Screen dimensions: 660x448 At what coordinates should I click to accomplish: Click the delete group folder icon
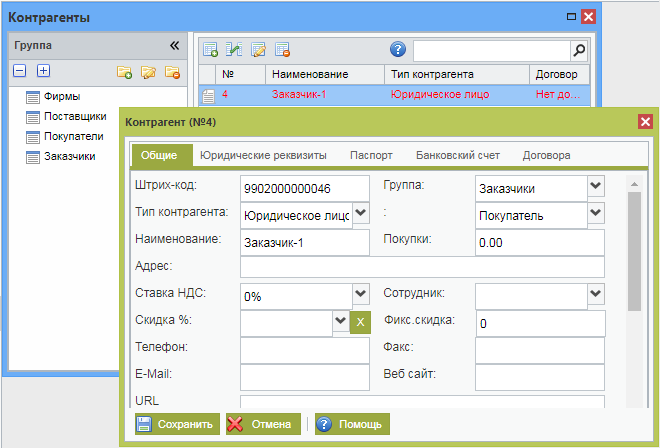click(x=172, y=72)
